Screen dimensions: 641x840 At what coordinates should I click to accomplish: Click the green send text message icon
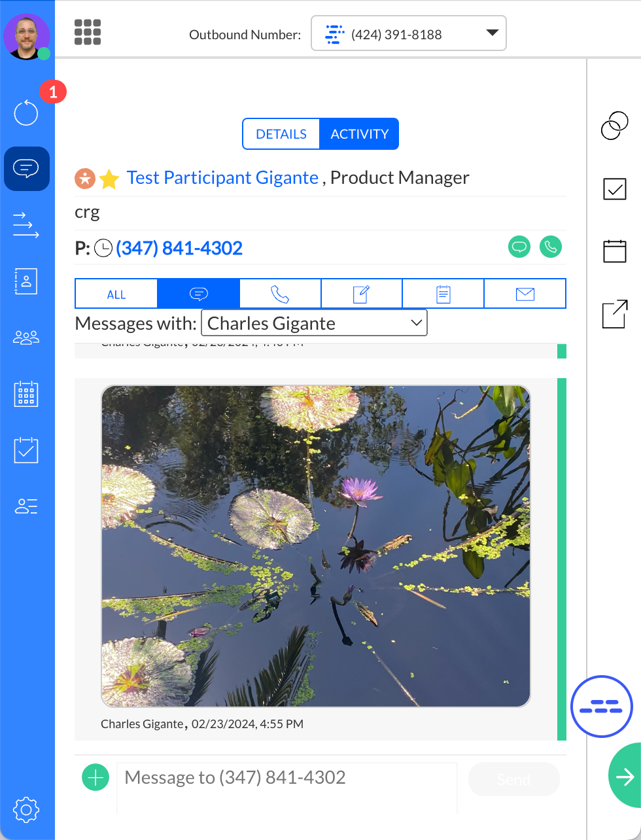pos(519,247)
